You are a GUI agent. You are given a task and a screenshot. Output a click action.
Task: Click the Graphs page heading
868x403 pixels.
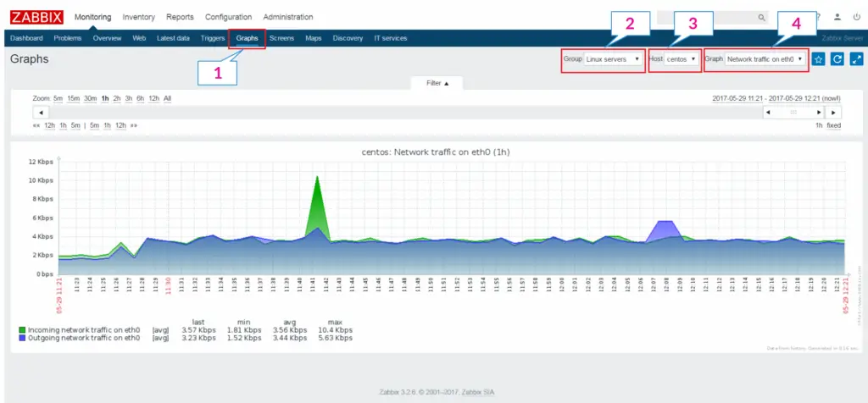click(30, 59)
